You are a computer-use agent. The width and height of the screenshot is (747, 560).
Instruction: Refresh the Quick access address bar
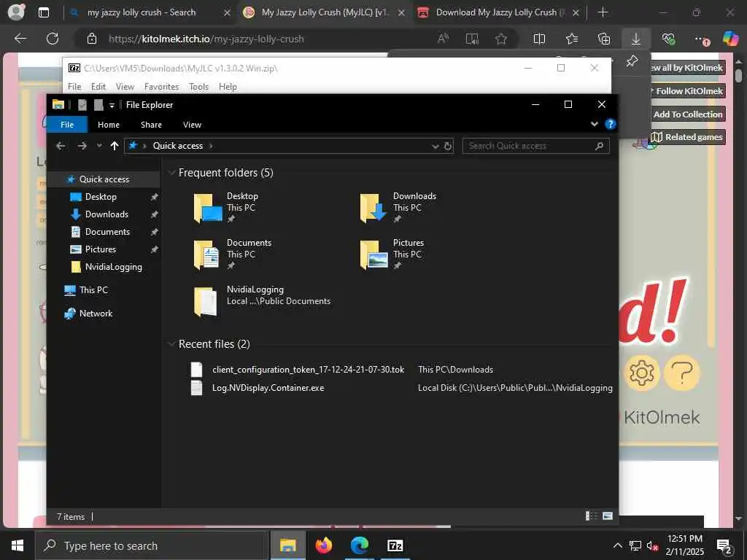pyautogui.click(x=447, y=146)
